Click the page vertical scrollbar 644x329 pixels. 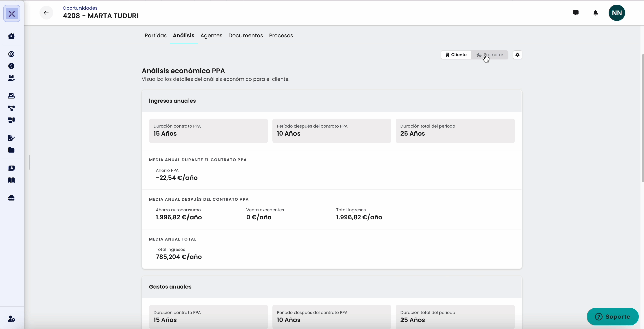click(x=642, y=117)
